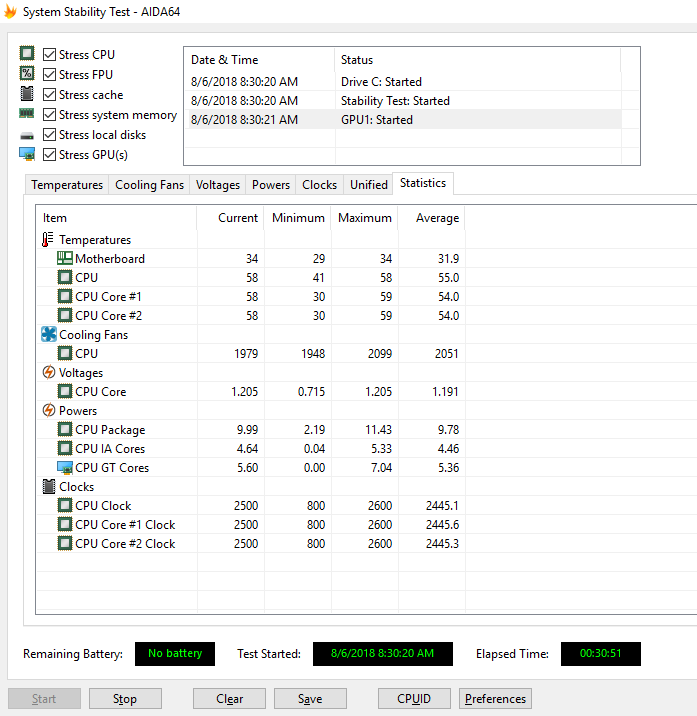This screenshot has width=697, height=716.
Task: Click the CPU Package maximum value 11.43
Action: click(379, 430)
